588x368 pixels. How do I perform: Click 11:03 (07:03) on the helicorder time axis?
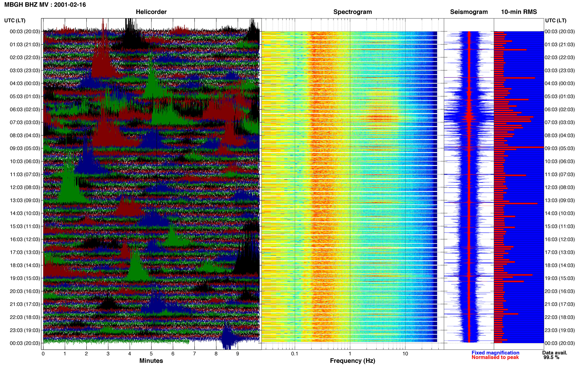[x=25, y=174]
